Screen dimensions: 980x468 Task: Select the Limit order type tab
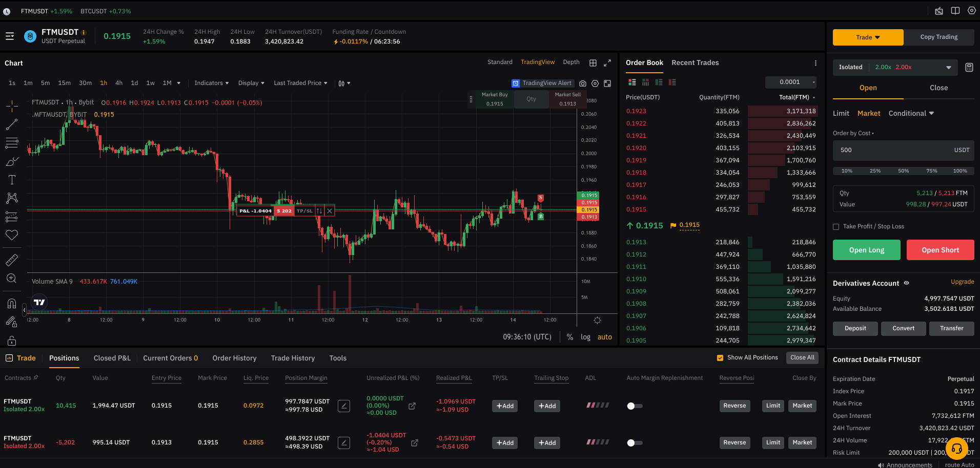pos(841,113)
